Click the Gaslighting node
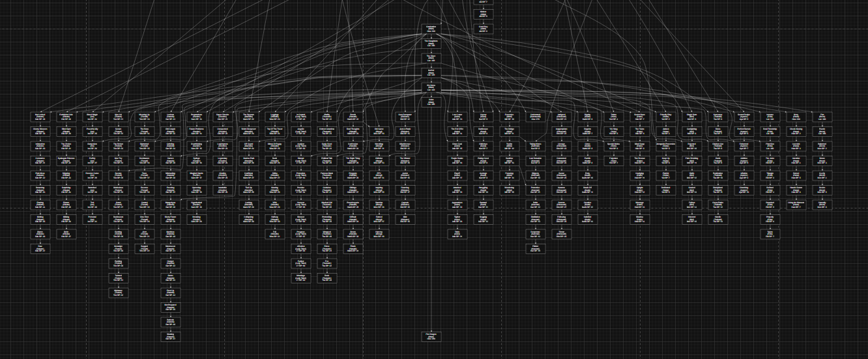This screenshot has width=868, height=359. coord(691,131)
